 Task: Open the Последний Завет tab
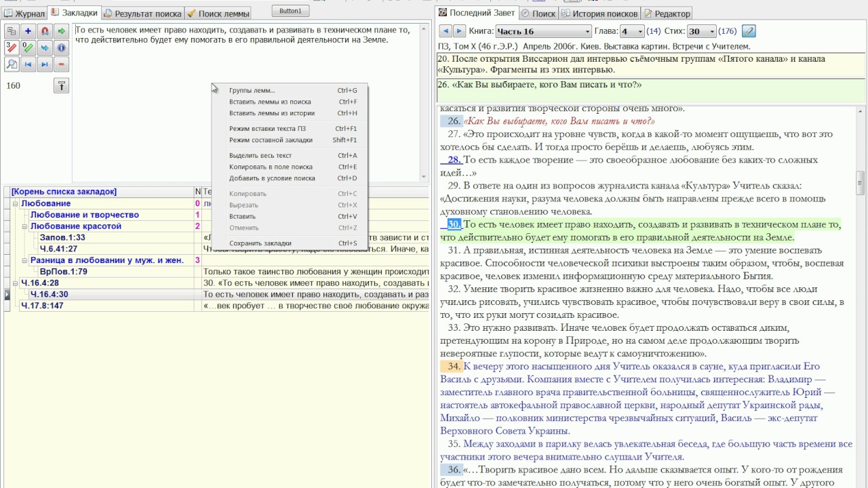coord(477,13)
